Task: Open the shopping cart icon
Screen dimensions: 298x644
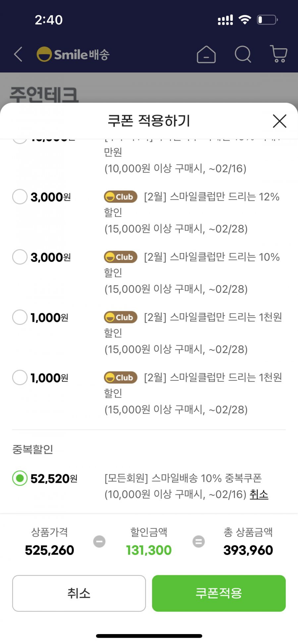Action: (x=279, y=54)
